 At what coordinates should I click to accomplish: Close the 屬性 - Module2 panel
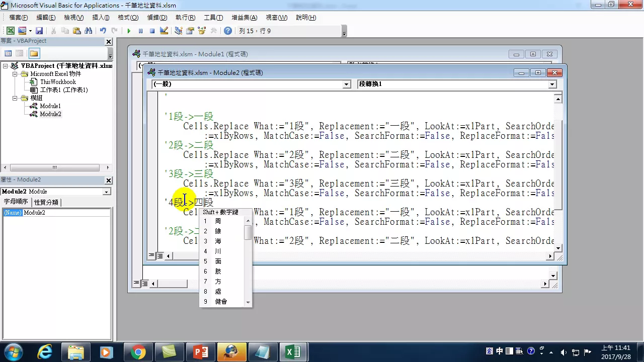(x=108, y=180)
